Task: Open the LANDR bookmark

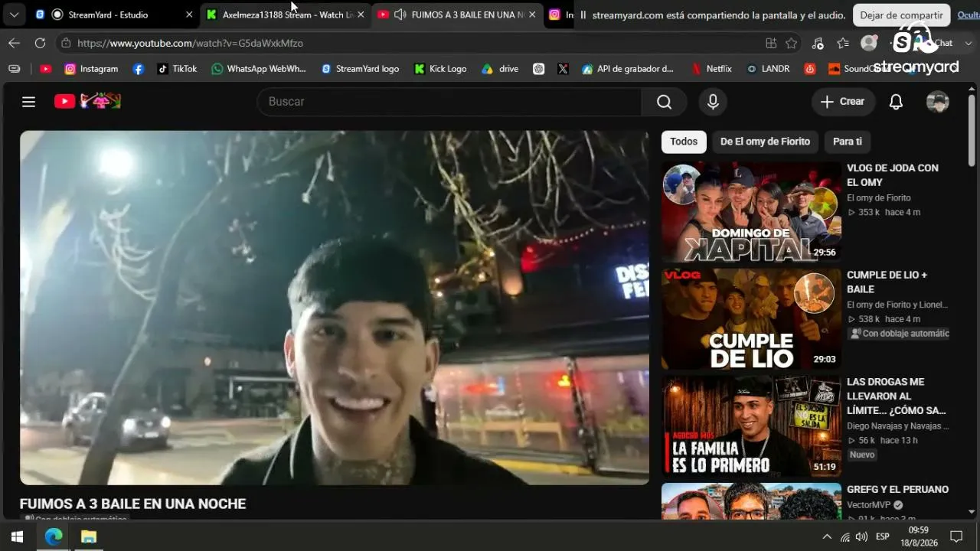Action: click(x=768, y=69)
